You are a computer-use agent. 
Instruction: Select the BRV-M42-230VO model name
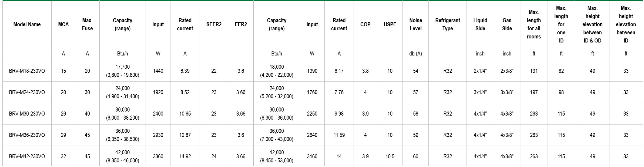click(27, 156)
